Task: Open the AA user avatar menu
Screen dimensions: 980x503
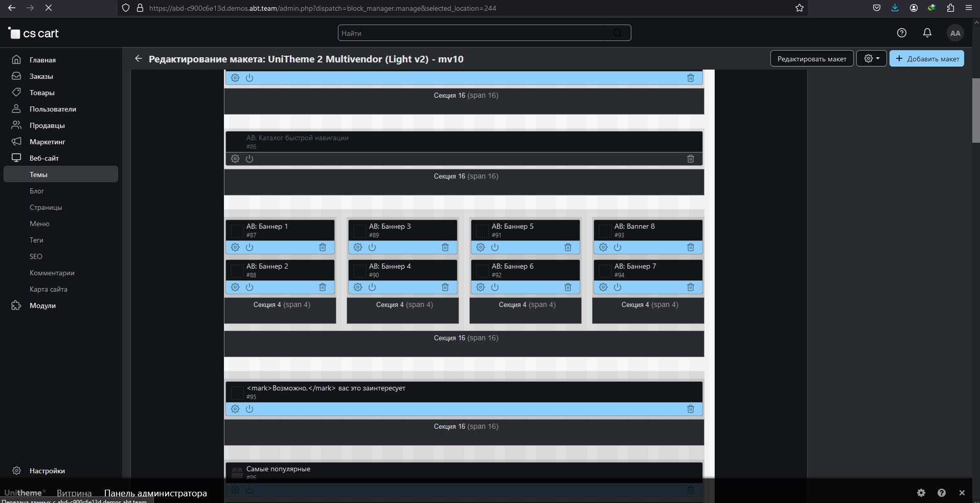Action: point(955,33)
